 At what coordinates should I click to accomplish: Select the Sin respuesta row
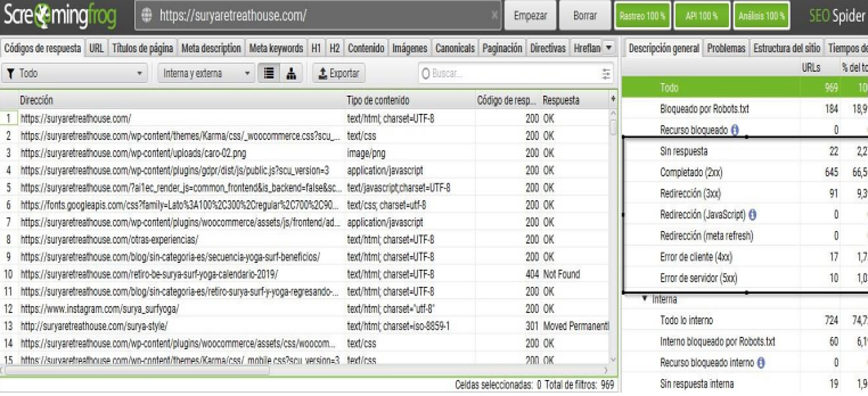click(x=745, y=151)
